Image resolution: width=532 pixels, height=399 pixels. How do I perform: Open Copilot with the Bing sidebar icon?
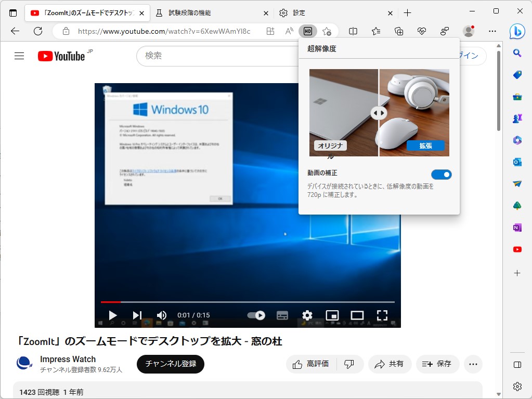pos(517,32)
